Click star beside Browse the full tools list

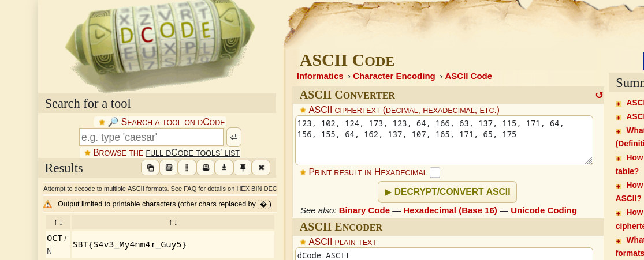87,153
